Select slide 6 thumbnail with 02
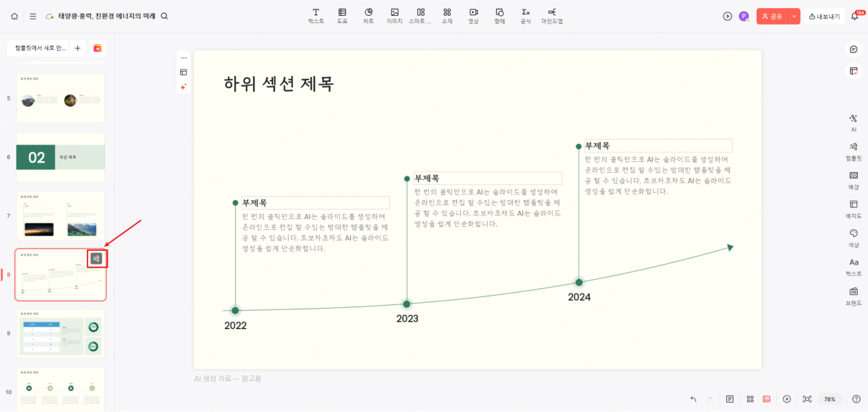Image resolution: width=868 pixels, height=412 pixels. point(60,157)
